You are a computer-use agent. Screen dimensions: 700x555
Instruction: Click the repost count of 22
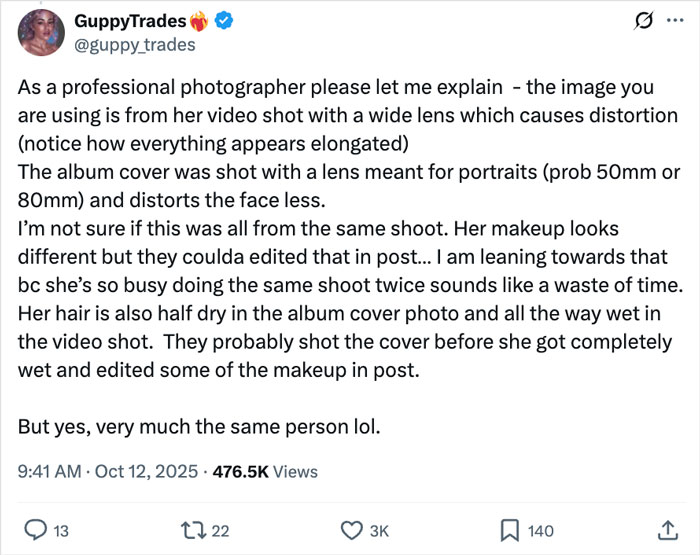coord(224,531)
